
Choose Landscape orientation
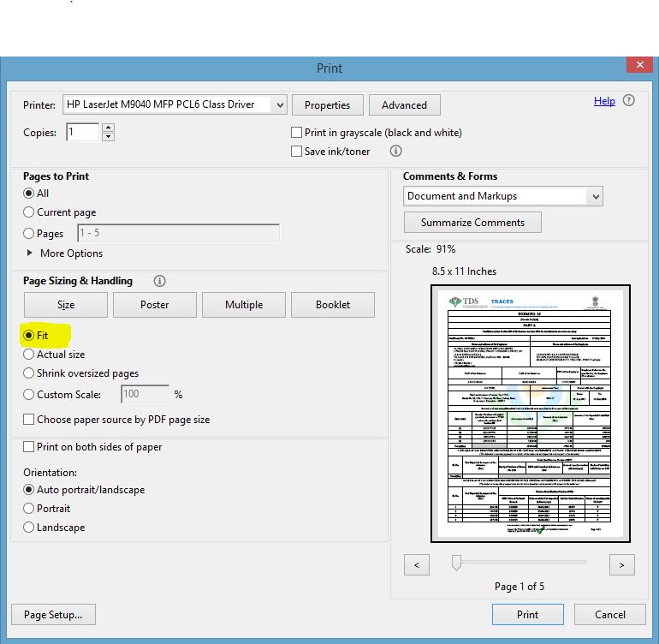pyautogui.click(x=28, y=527)
